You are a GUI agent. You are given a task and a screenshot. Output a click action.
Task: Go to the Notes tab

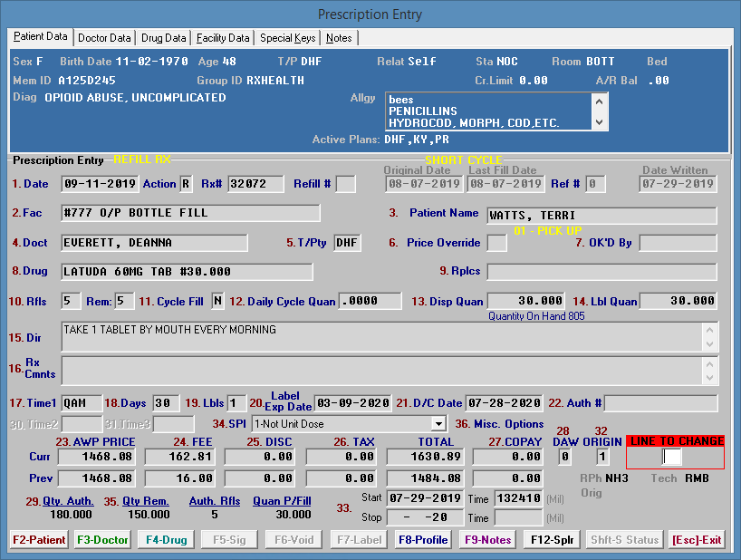(339, 38)
